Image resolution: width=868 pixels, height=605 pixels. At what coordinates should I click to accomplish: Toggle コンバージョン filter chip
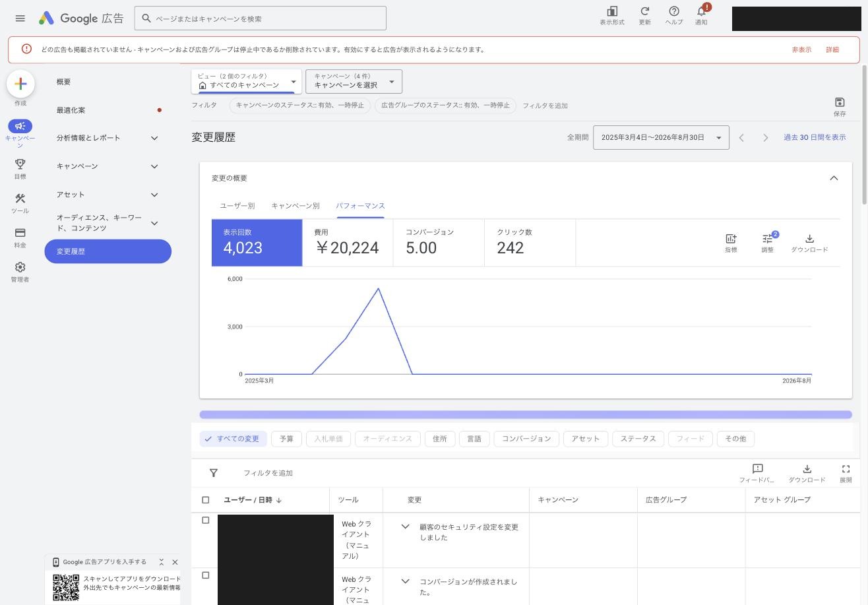tap(526, 439)
